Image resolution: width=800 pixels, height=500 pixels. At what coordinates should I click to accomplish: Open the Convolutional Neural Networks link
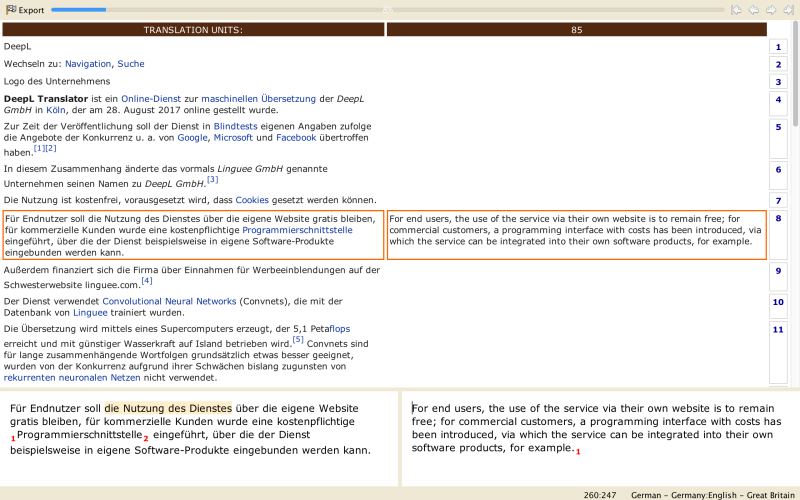(169, 302)
